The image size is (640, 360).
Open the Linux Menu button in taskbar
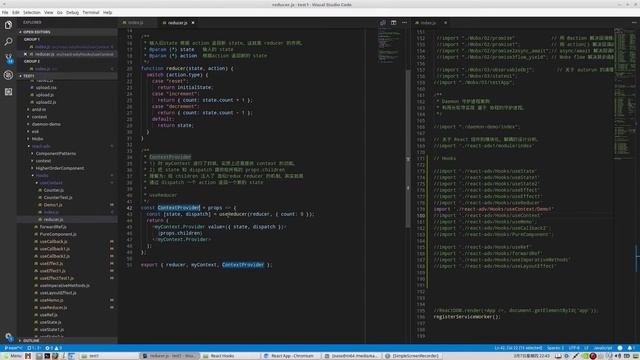[12, 356]
